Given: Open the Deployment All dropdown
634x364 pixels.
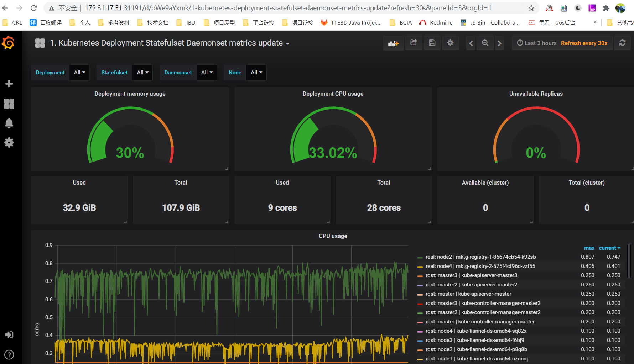Looking at the screenshot, I should (79, 72).
